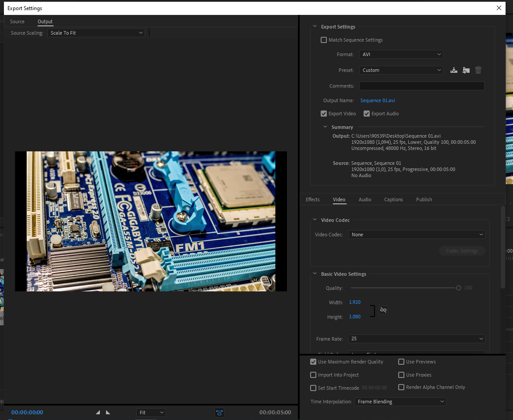Collapse the Summary section
The image size is (513, 420).
(x=325, y=127)
